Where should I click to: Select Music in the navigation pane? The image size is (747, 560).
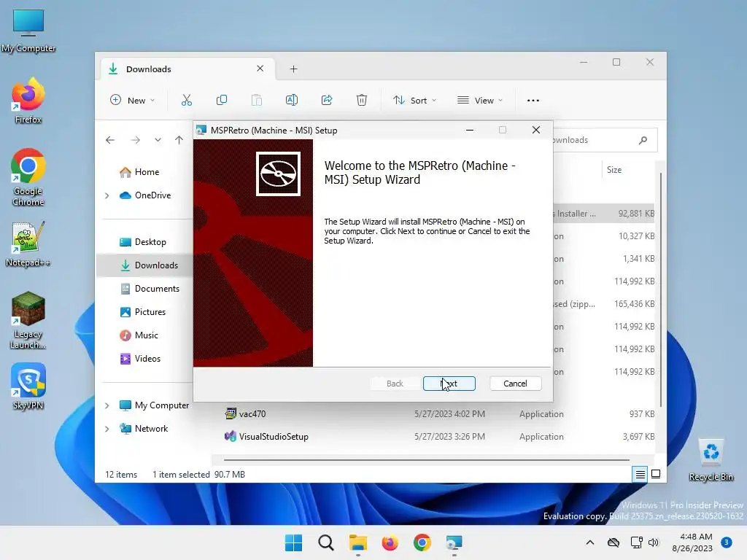click(x=139, y=335)
